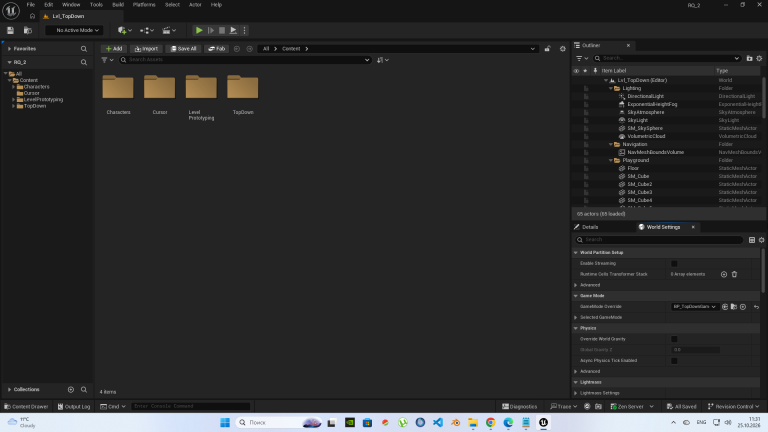Toggle Async Physics Tick Enabled checkbox
Viewport: 768px width, 432px height.
[x=674, y=360]
